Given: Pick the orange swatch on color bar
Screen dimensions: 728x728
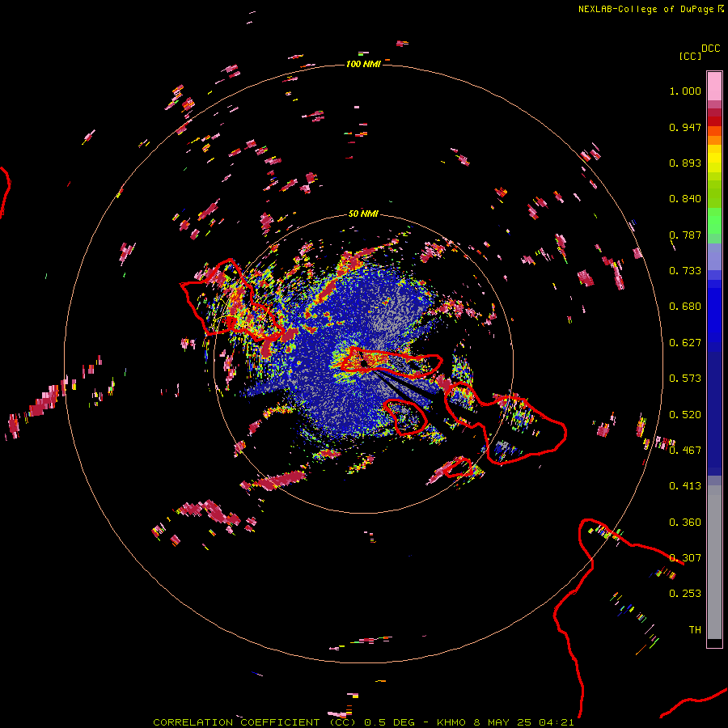Looking at the screenshot, I should [714, 140].
